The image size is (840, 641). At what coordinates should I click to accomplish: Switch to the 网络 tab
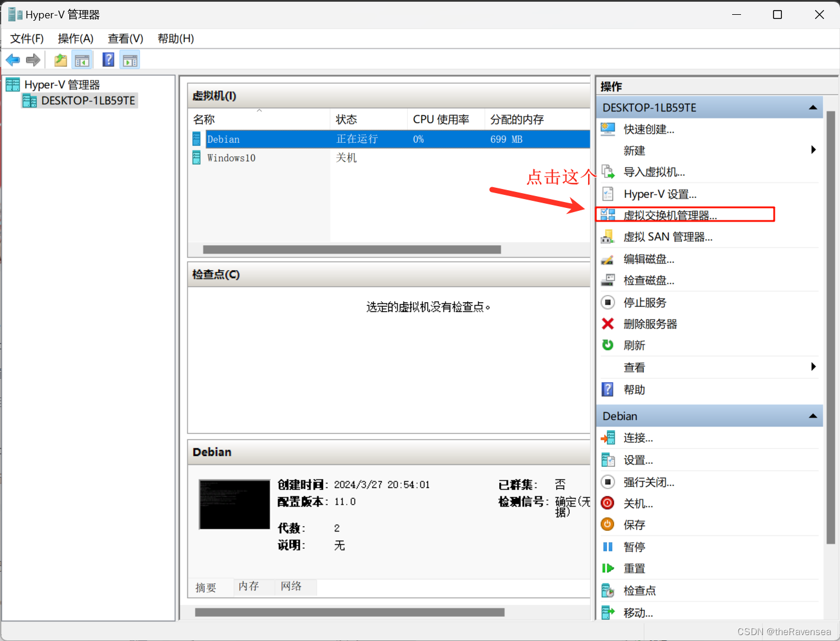pyautogui.click(x=291, y=586)
